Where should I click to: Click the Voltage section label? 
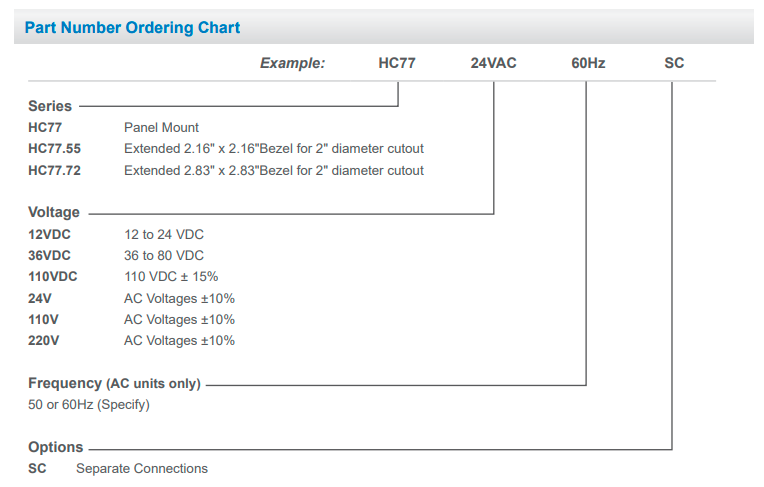tap(54, 212)
